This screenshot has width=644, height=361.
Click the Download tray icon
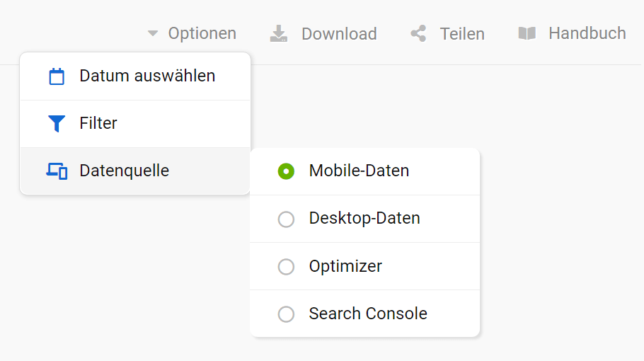279,34
